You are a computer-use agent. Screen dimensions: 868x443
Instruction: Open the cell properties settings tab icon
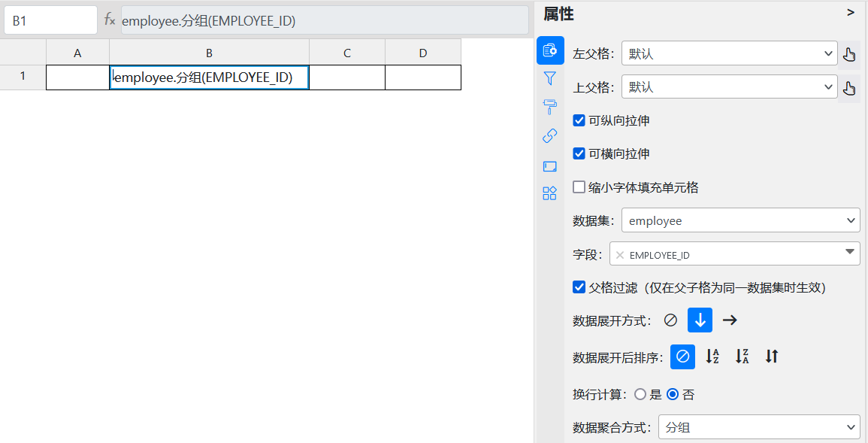550,50
